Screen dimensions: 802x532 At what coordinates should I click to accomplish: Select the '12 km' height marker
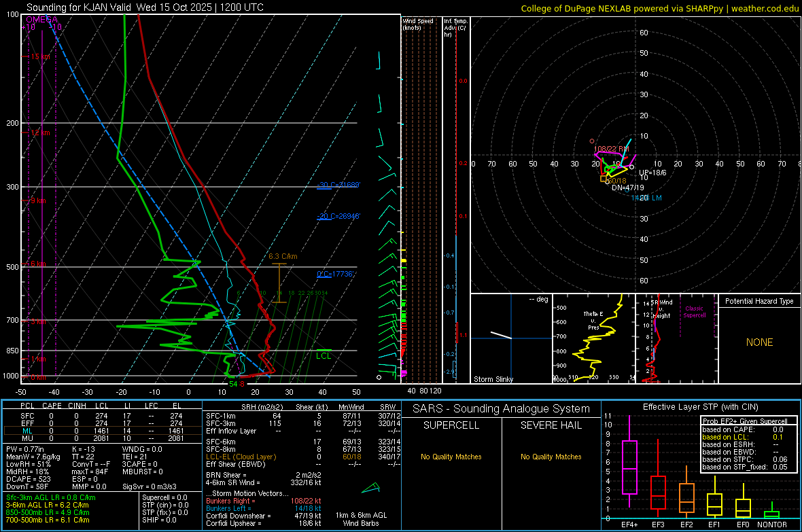click(40, 132)
